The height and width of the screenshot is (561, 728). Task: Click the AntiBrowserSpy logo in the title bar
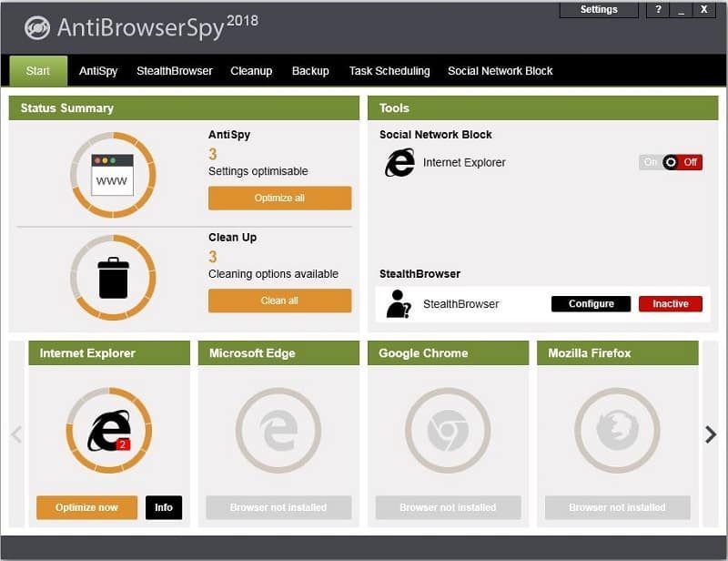(36, 26)
